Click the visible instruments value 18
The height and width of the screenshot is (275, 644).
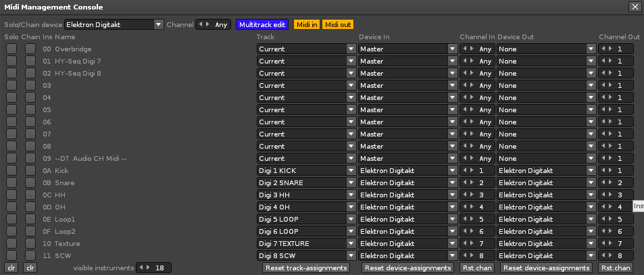click(x=159, y=268)
